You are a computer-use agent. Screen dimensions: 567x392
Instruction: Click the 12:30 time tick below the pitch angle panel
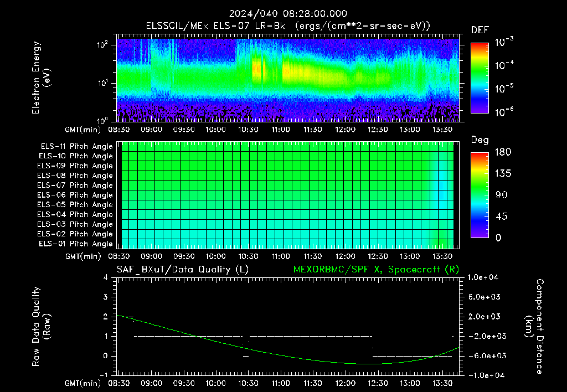pyautogui.click(x=378, y=256)
